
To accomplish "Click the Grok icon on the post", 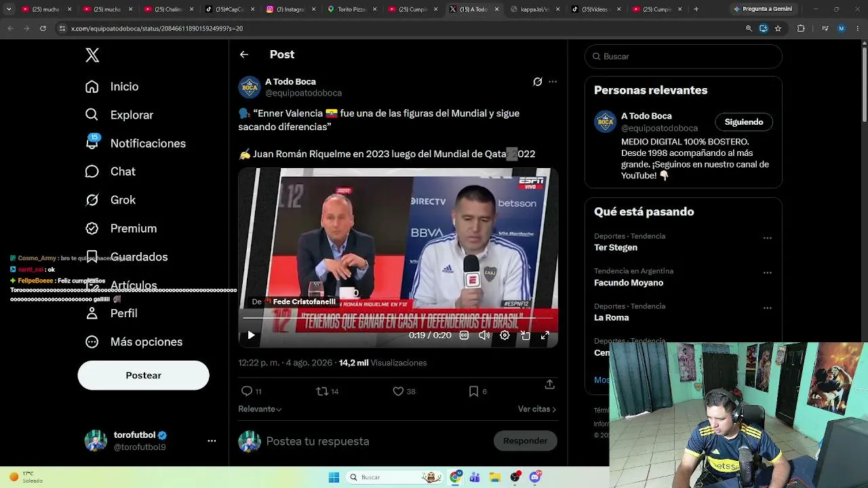I will click(x=538, y=81).
